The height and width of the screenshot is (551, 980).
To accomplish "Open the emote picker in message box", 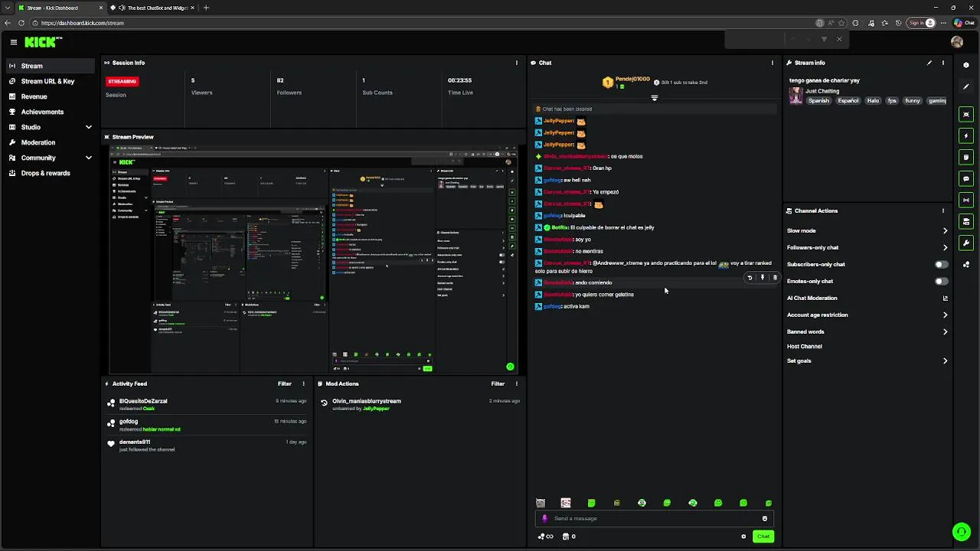I will click(764, 518).
